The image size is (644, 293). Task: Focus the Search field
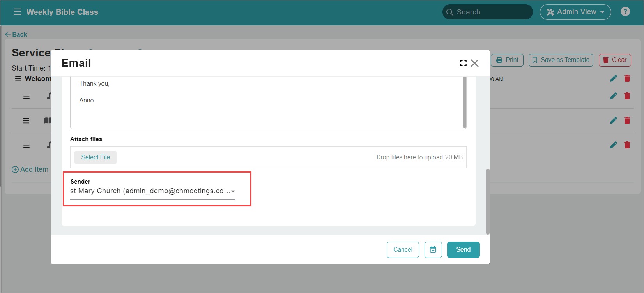(487, 12)
